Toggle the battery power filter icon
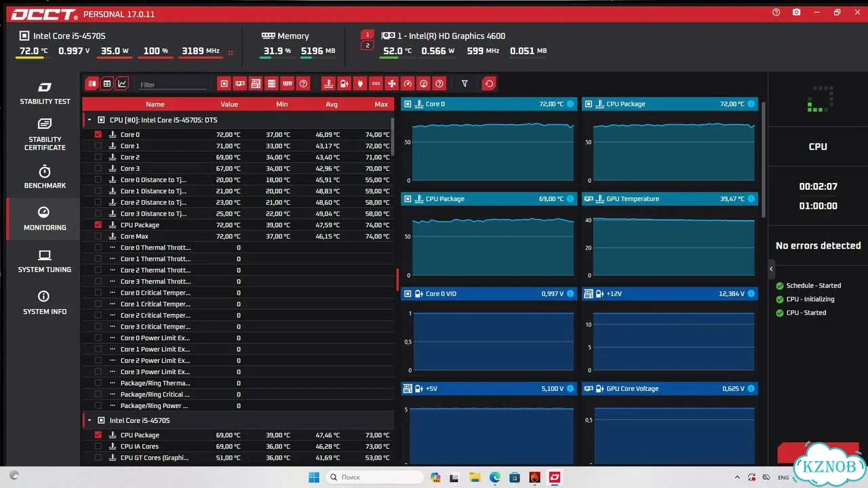This screenshot has height=488, width=868. (x=344, y=83)
